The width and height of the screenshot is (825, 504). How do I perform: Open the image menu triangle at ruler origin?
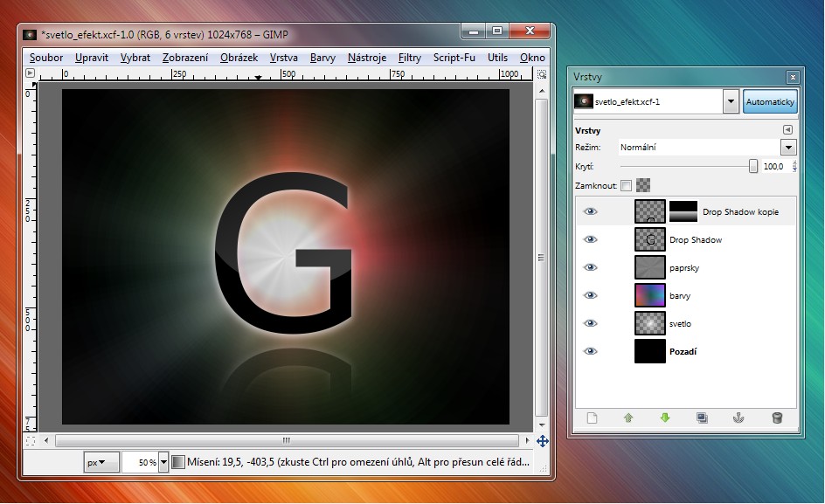tap(30, 73)
